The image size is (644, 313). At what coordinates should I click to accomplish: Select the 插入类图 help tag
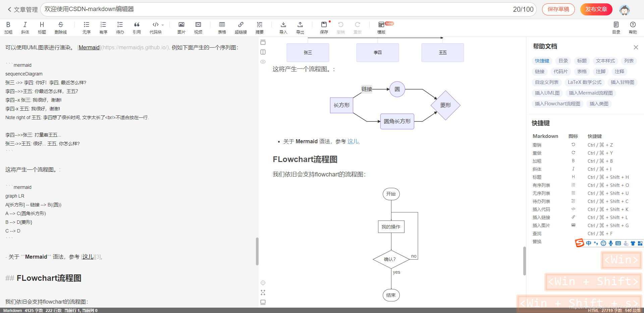tap(599, 104)
